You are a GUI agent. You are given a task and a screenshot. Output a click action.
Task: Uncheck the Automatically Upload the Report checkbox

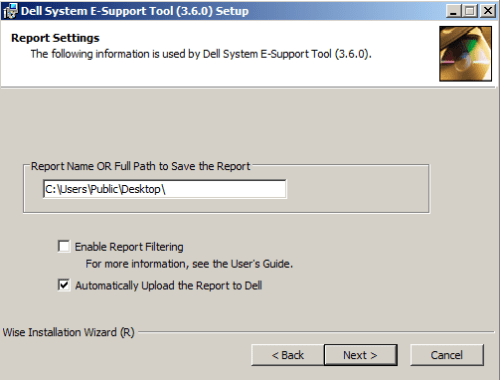tap(64, 285)
